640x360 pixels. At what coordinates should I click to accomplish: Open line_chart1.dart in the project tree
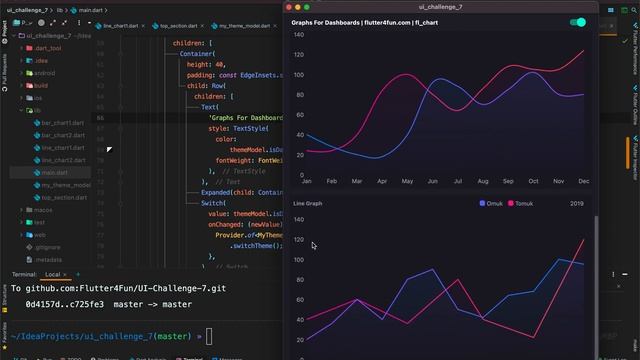point(59,148)
